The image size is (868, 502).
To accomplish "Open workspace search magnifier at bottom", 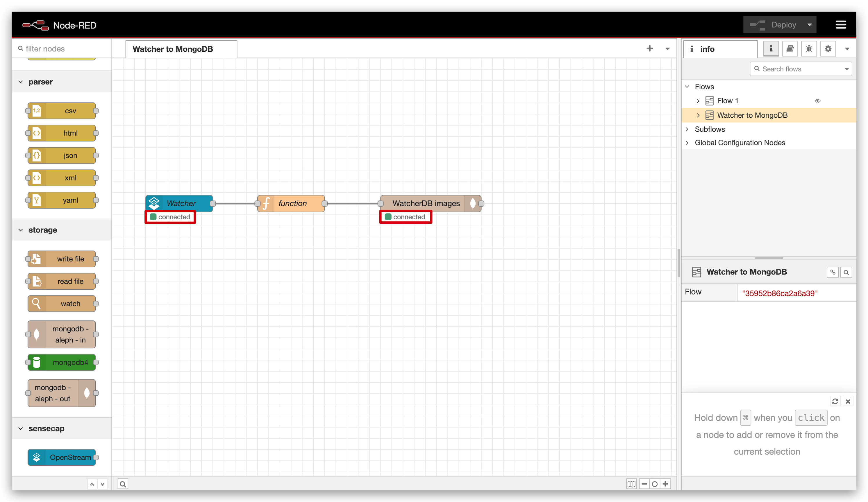I will point(123,484).
